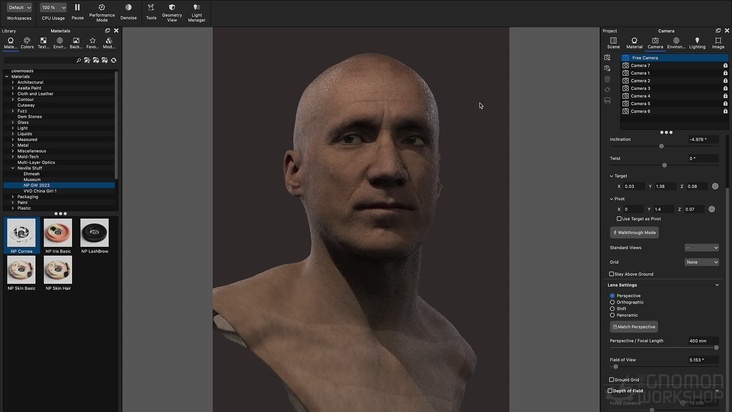The image size is (732, 412).
Task: Select the Perspective lens option
Action: click(x=612, y=296)
